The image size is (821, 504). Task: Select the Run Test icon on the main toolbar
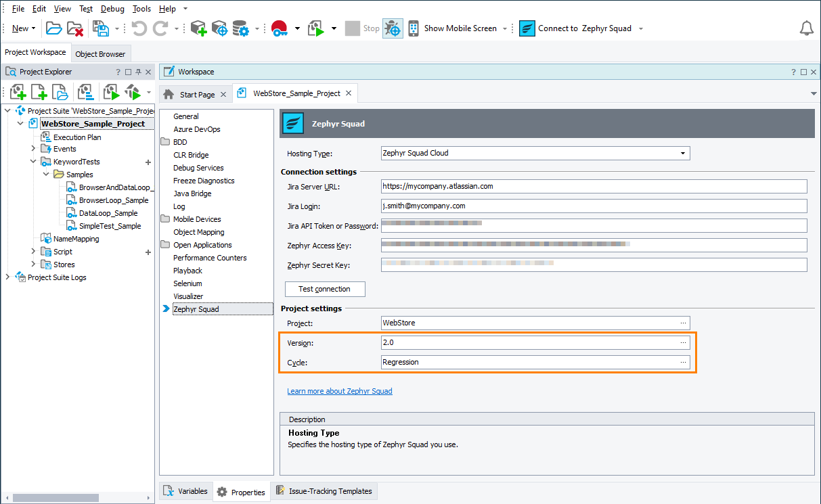[315, 28]
